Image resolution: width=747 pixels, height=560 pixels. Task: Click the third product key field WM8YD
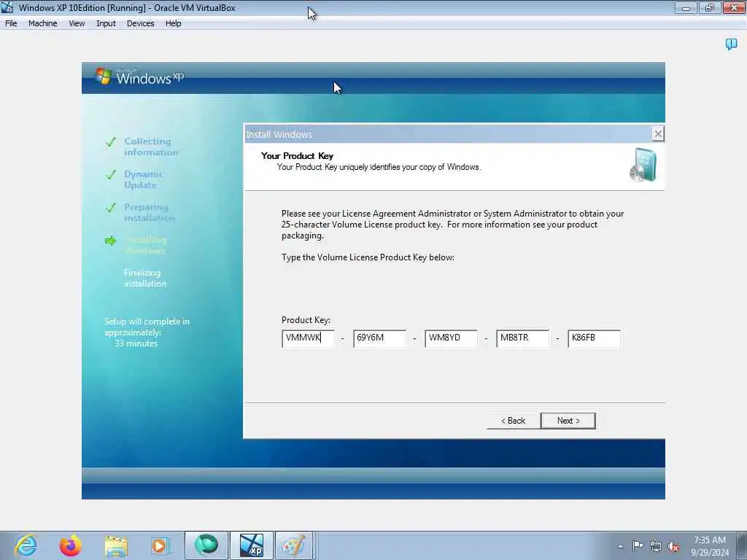click(x=451, y=338)
